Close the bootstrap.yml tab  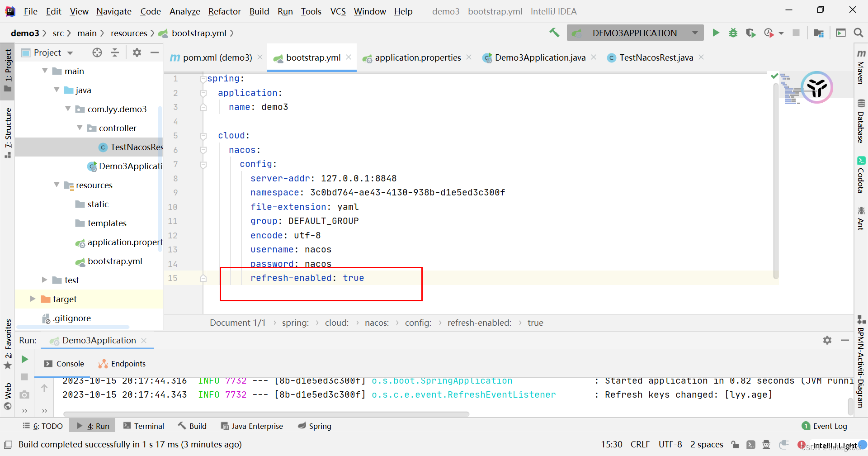click(349, 57)
